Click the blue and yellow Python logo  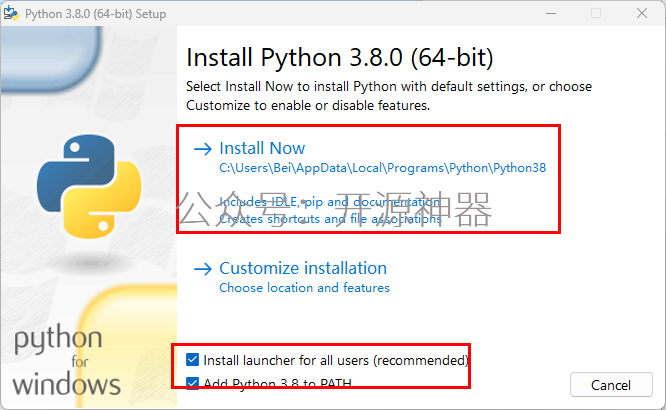(89, 186)
